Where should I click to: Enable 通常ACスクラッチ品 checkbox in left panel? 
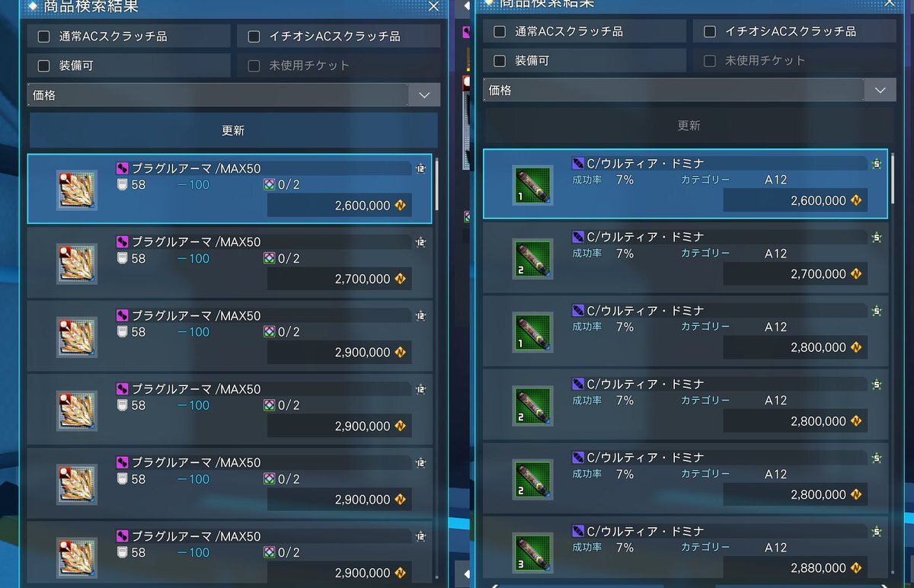click(x=44, y=36)
